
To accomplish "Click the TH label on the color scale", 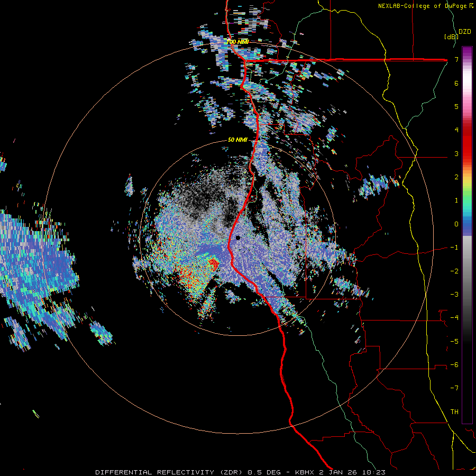I will point(454,412).
